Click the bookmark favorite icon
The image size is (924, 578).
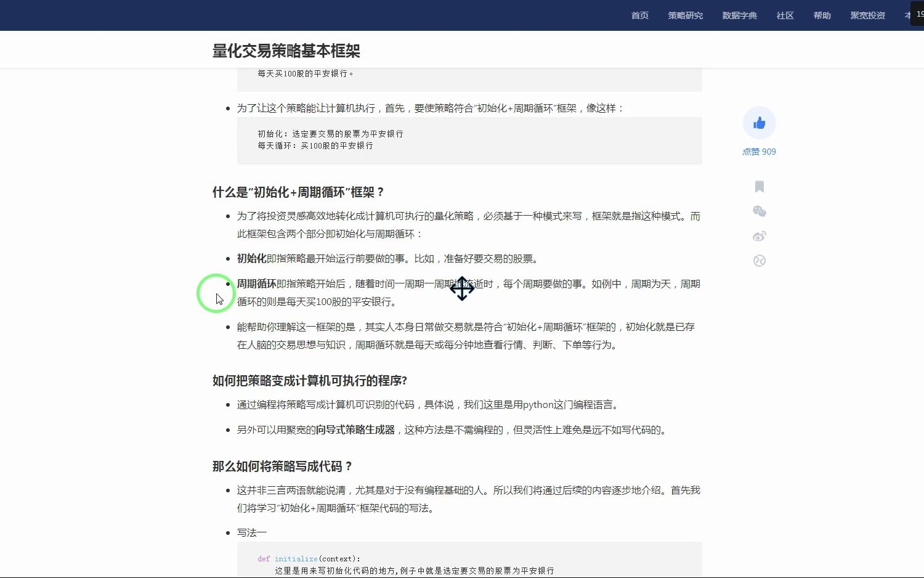pyautogui.click(x=759, y=187)
